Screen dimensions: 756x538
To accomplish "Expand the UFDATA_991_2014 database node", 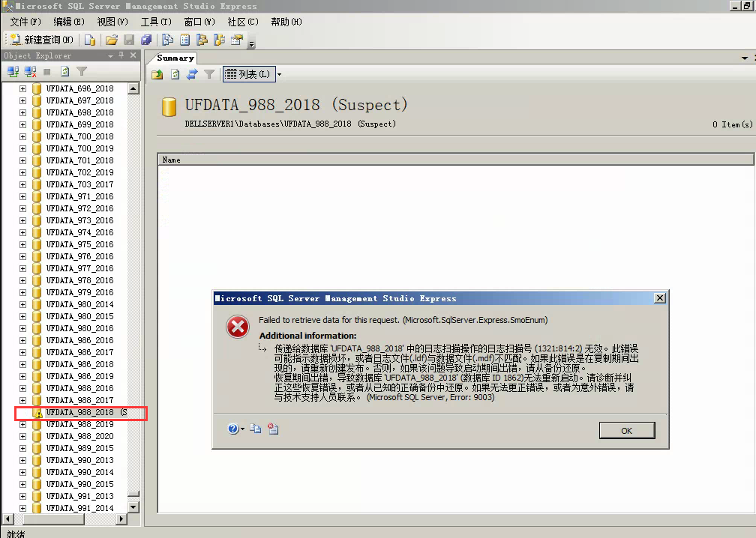I will 22,508.
